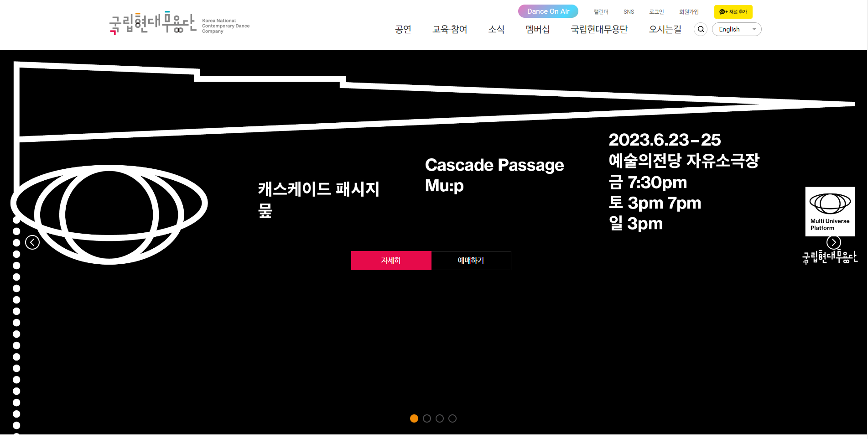
Task: Open the Dance On Air gradient button
Action: pyautogui.click(x=548, y=11)
